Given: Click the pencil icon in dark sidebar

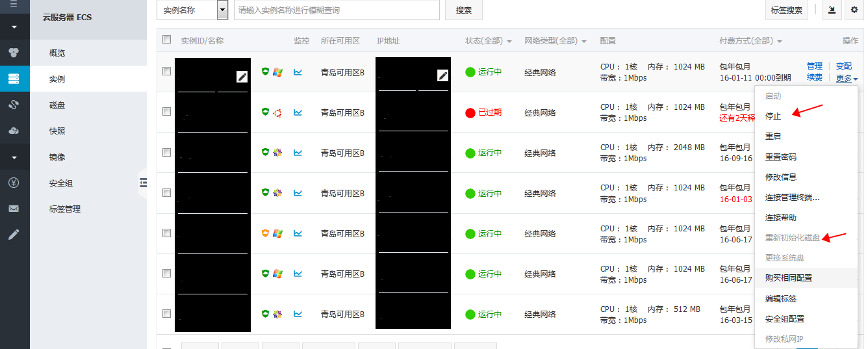Looking at the screenshot, I should pos(14,235).
